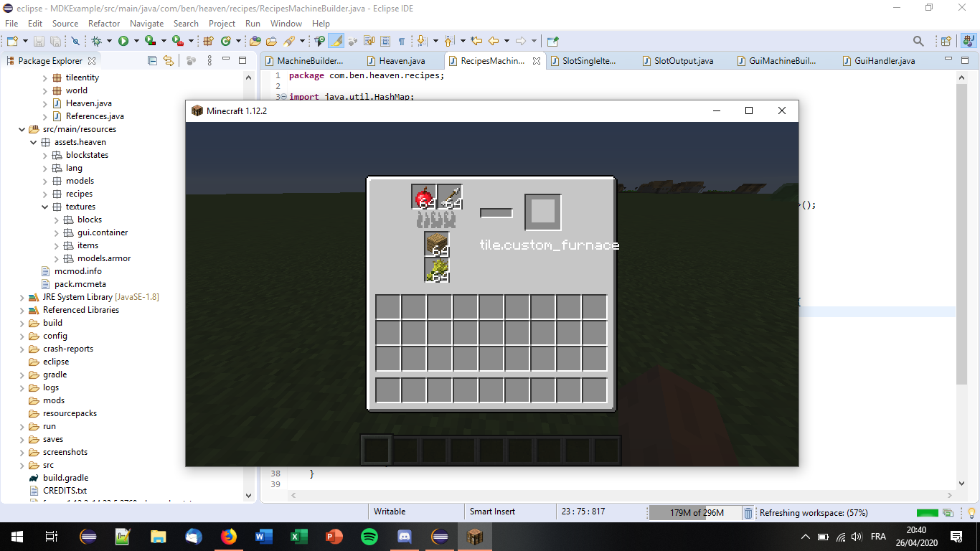
Task: Open mcmod.info in Package Explorer
Action: [77, 271]
